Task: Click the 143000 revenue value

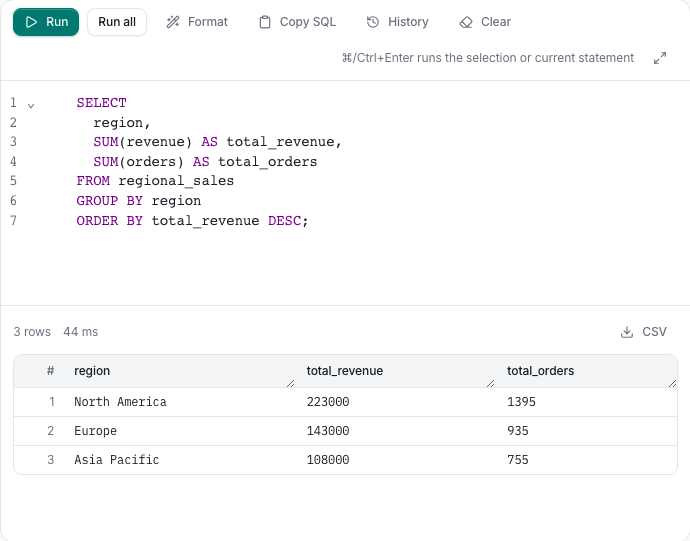Action: coord(328,431)
